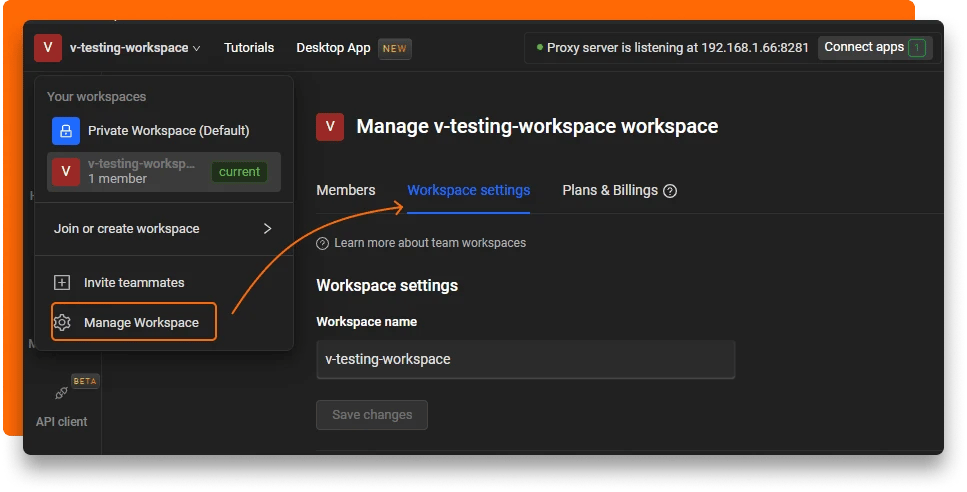Click the large V icon beside Manage heading
967x492 pixels.
(x=330, y=127)
